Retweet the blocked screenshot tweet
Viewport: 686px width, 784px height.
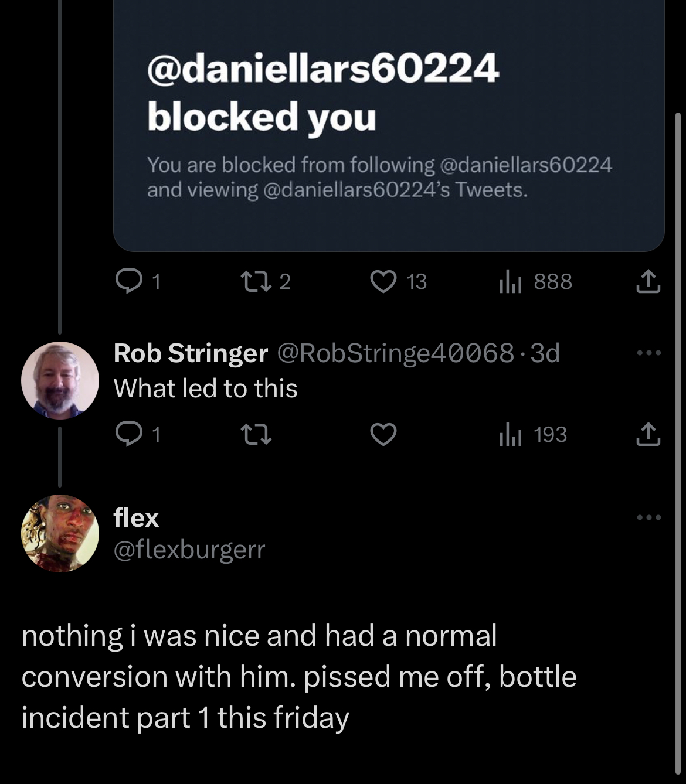[x=255, y=282]
